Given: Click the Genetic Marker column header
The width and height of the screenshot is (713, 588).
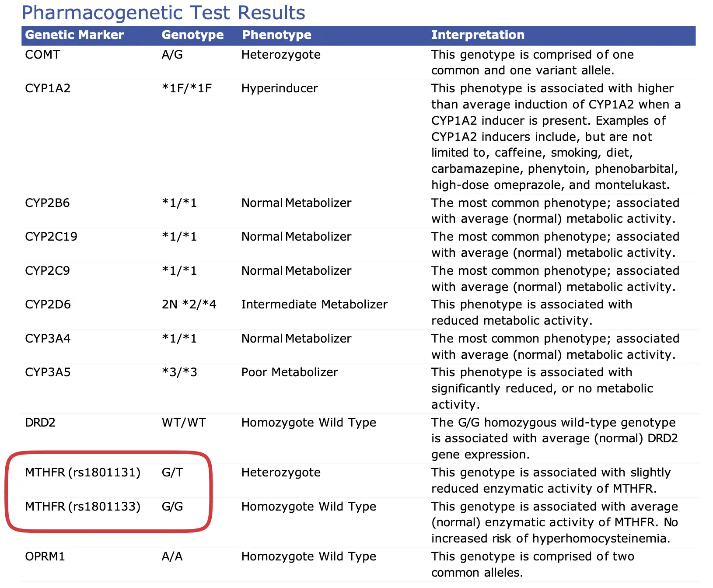Looking at the screenshot, I should click(74, 35).
